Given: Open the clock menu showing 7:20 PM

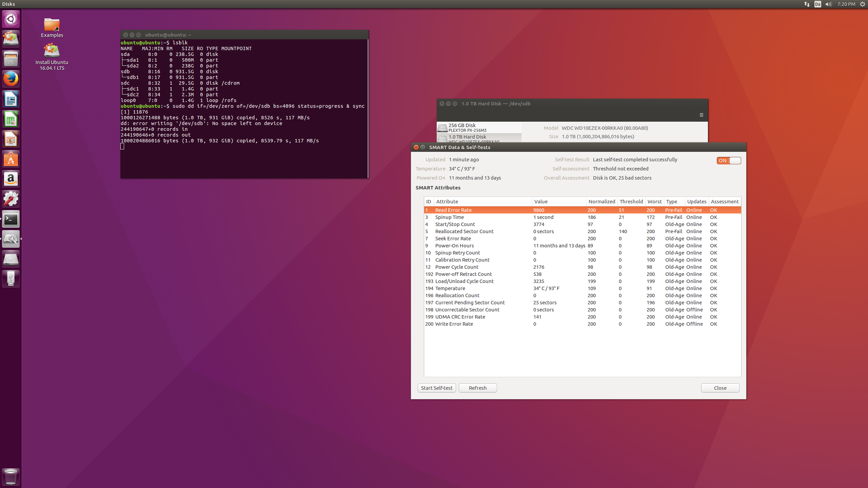Looking at the screenshot, I should 846,4.
